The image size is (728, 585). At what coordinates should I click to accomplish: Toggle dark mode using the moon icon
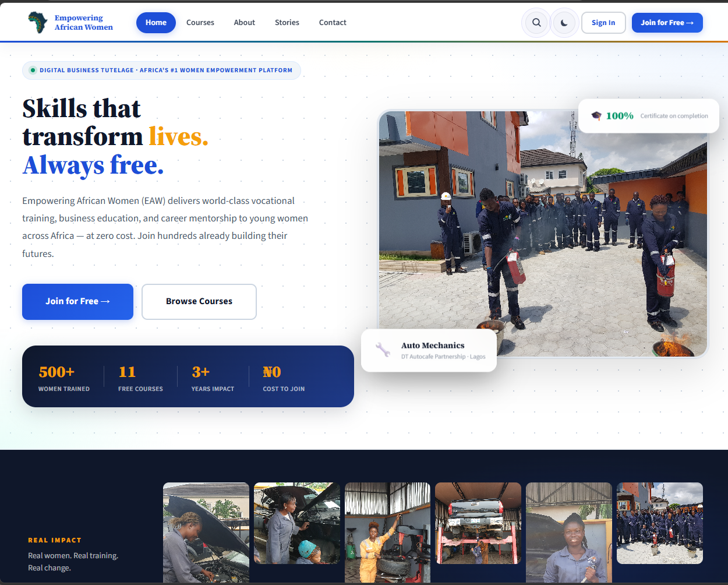pyautogui.click(x=564, y=22)
